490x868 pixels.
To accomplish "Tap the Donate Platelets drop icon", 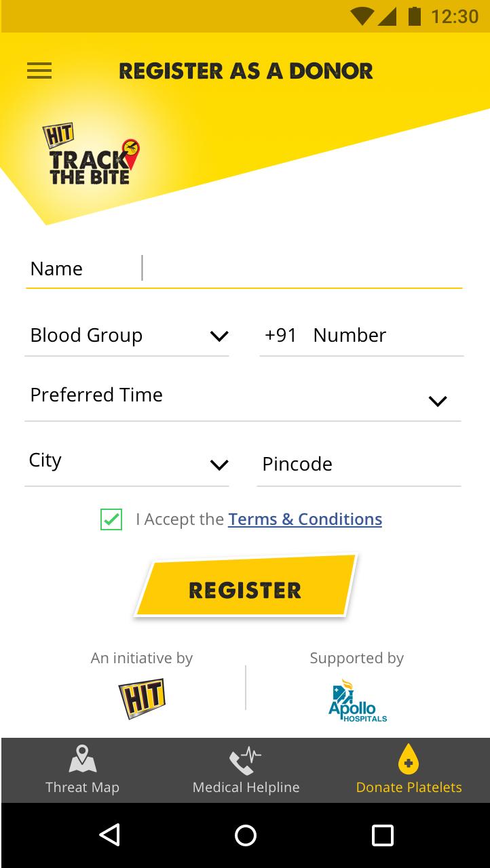I will coord(409,759).
